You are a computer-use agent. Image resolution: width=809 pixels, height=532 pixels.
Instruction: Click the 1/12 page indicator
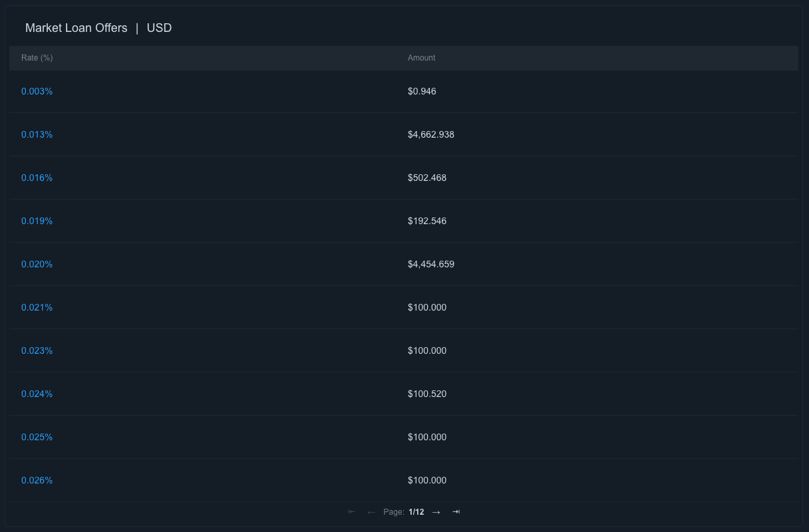[x=416, y=512]
